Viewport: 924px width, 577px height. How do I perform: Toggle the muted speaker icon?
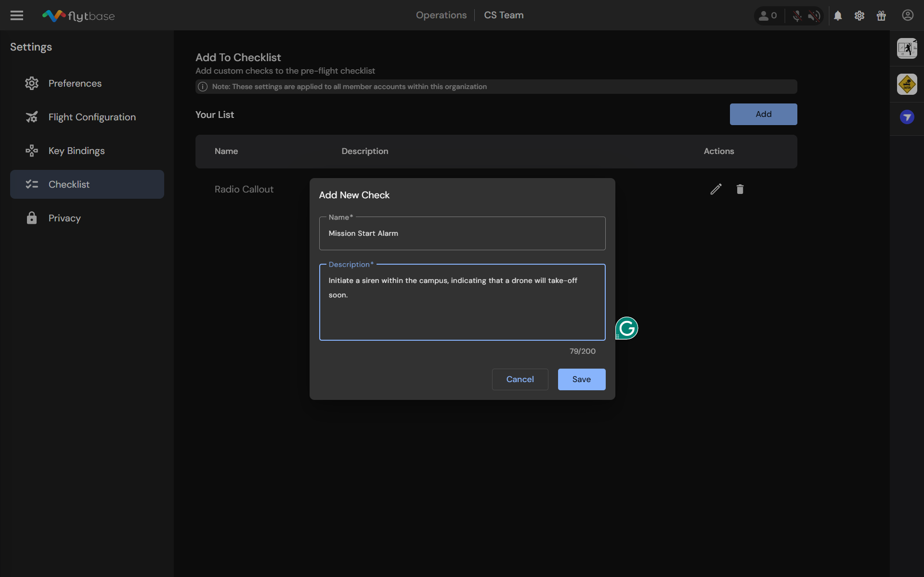point(814,16)
